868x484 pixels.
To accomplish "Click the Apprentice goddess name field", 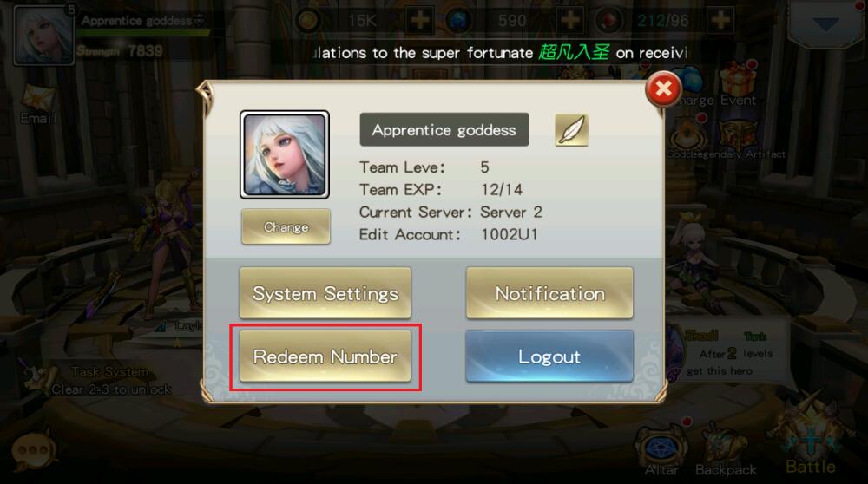I will pyautogui.click(x=444, y=130).
